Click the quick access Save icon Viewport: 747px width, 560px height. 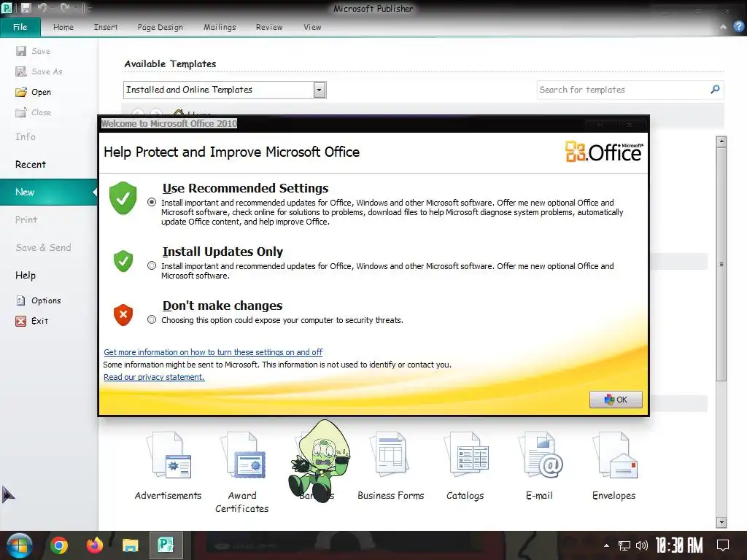pos(26,7)
